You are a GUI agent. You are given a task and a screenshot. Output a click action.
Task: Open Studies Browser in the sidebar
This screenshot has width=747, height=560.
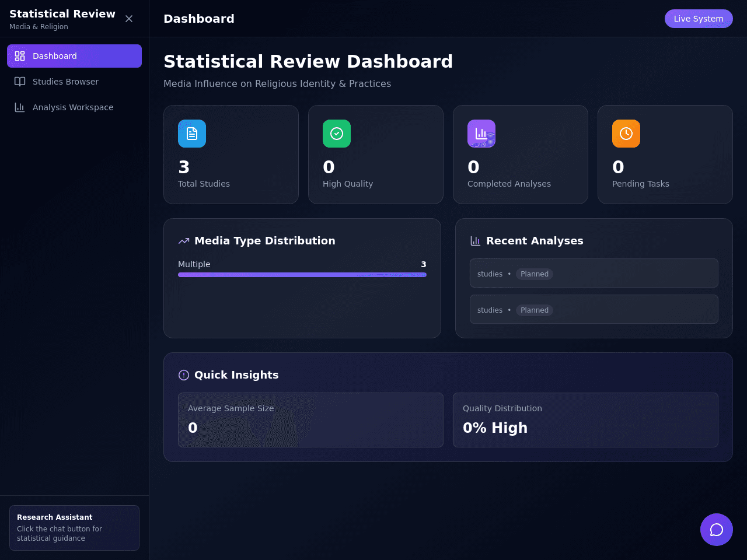[x=74, y=82]
